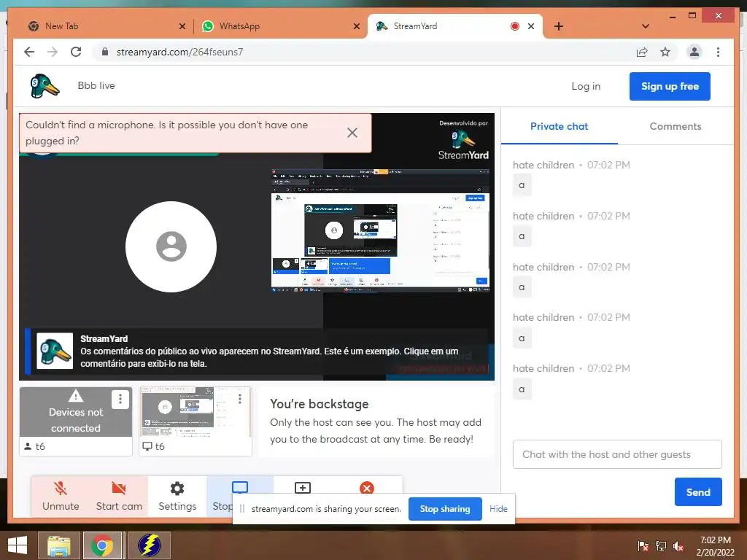Click the Action Center flag tray icon
This screenshot has width=747, height=560.
[643, 545]
